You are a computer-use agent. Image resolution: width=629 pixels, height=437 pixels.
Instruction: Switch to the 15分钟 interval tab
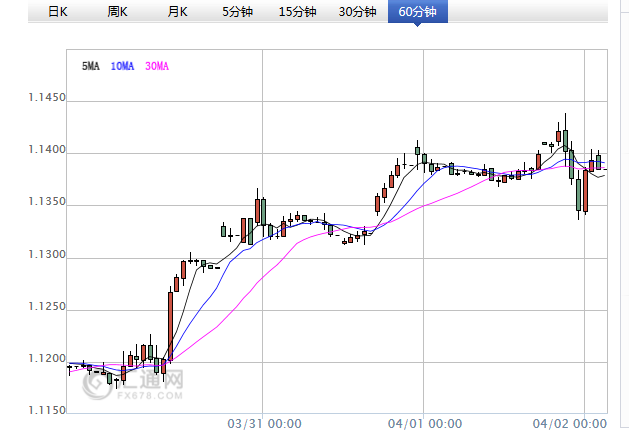[297, 12]
